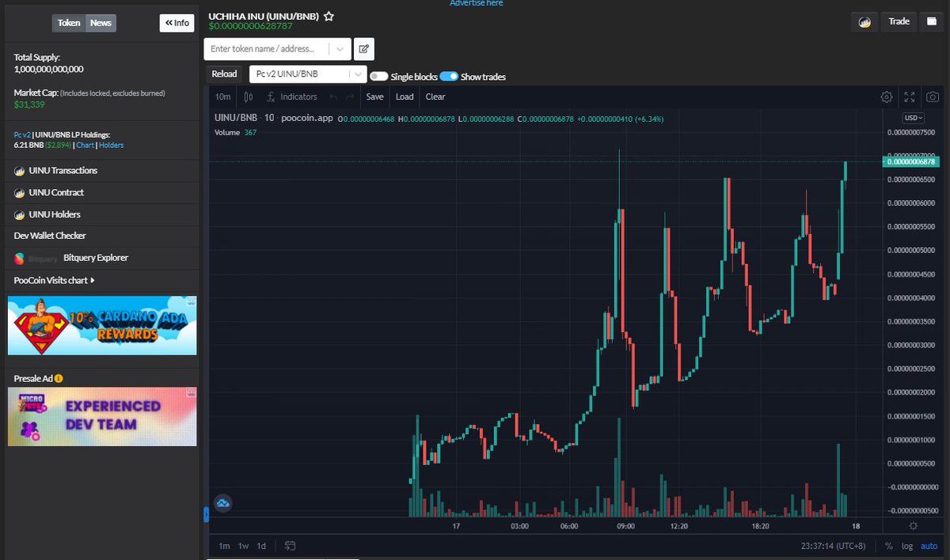
Task: Open the 10m interval selector
Action: (x=223, y=96)
